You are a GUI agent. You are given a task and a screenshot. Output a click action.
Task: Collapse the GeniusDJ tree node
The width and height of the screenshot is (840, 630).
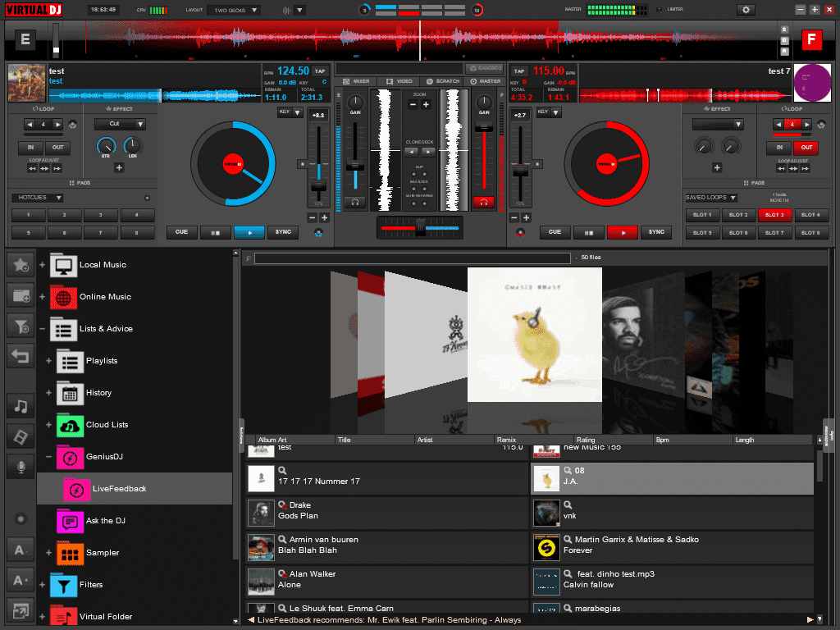[x=48, y=457]
